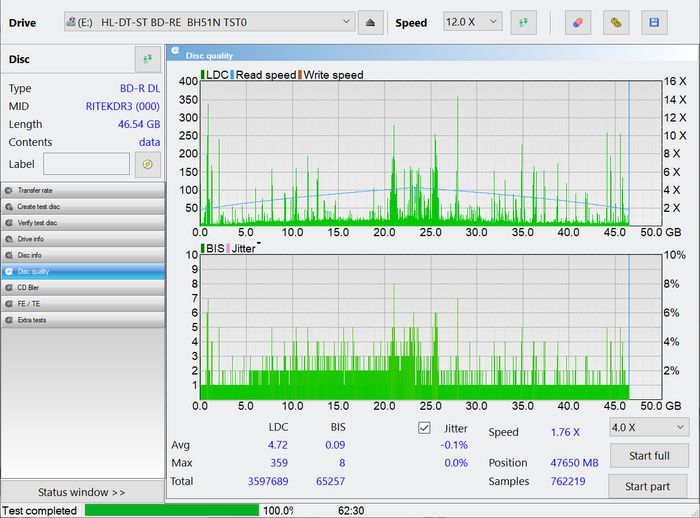The height and width of the screenshot is (518, 700).
Task: Click the speed refresh arrows icon
Action: tap(522, 22)
